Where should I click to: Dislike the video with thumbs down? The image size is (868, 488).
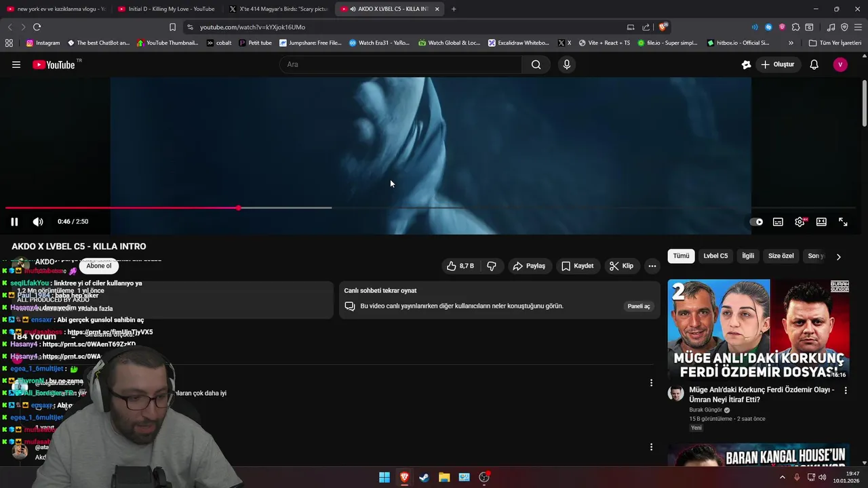point(492,266)
